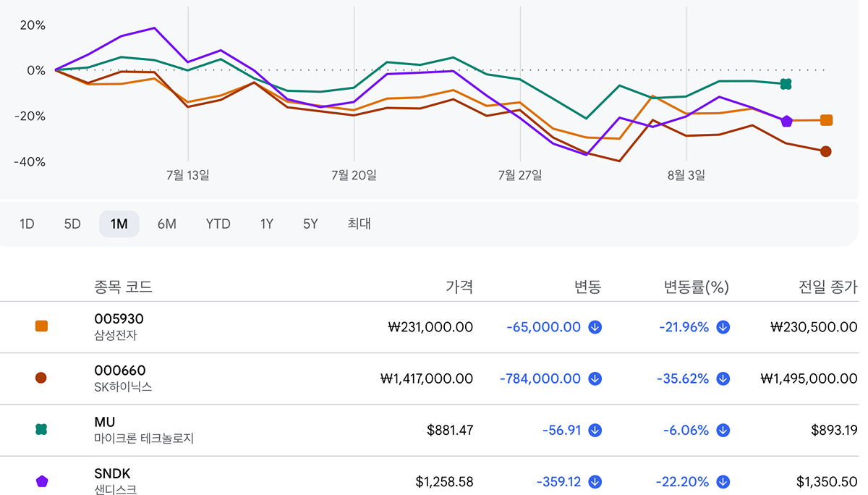The image size is (868, 495).
Task: Switch chart to YTD range
Action: pyautogui.click(x=218, y=224)
